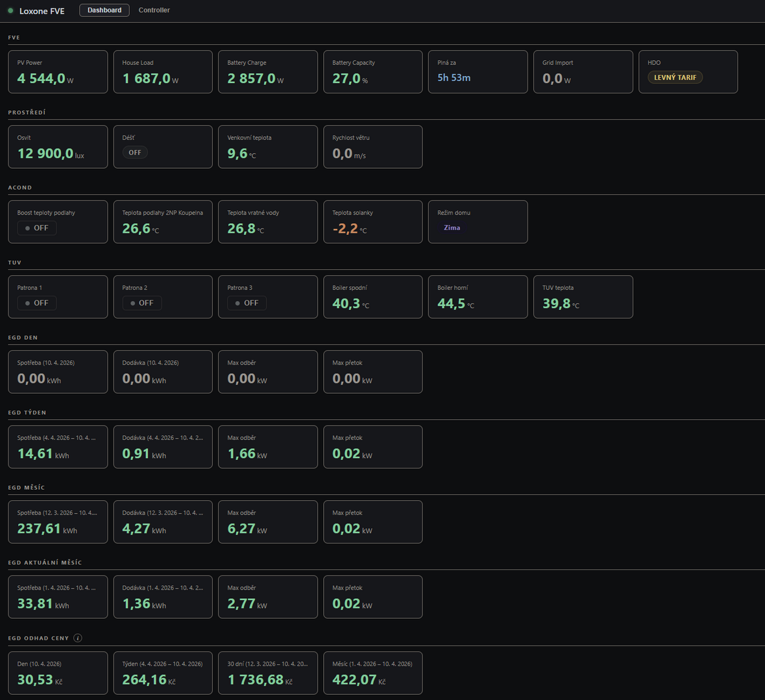Open the Venkovní teplota tile
Viewport: 765px width, 700px height.
[268, 147]
